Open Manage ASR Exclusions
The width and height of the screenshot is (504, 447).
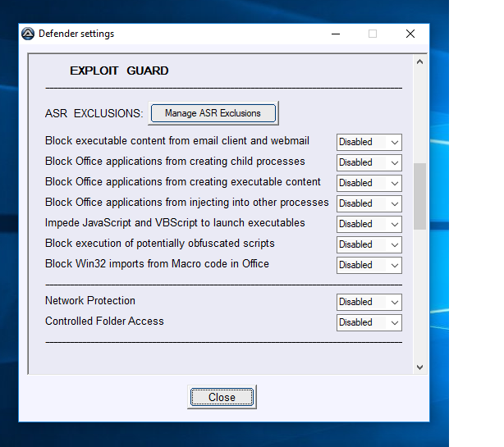click(213, 113)
